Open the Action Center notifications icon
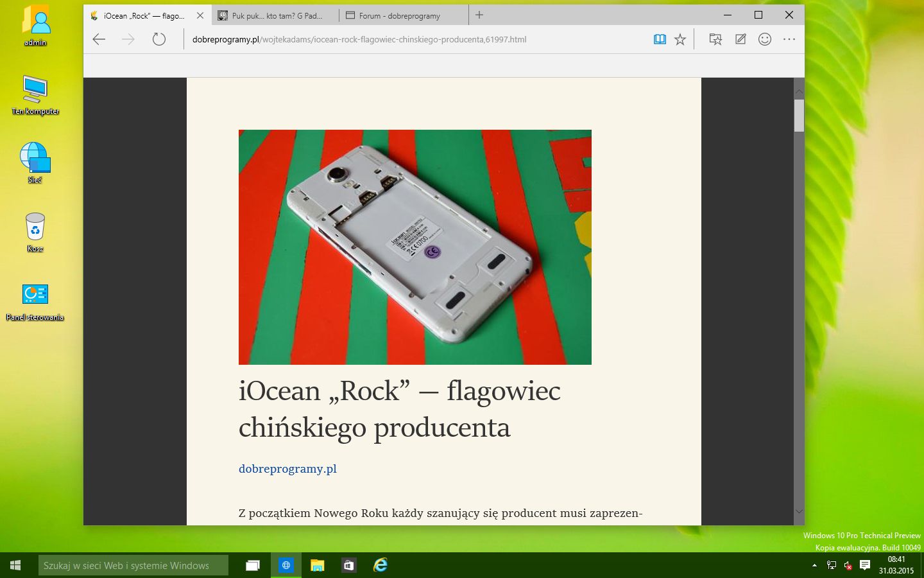 click(865, 565)
